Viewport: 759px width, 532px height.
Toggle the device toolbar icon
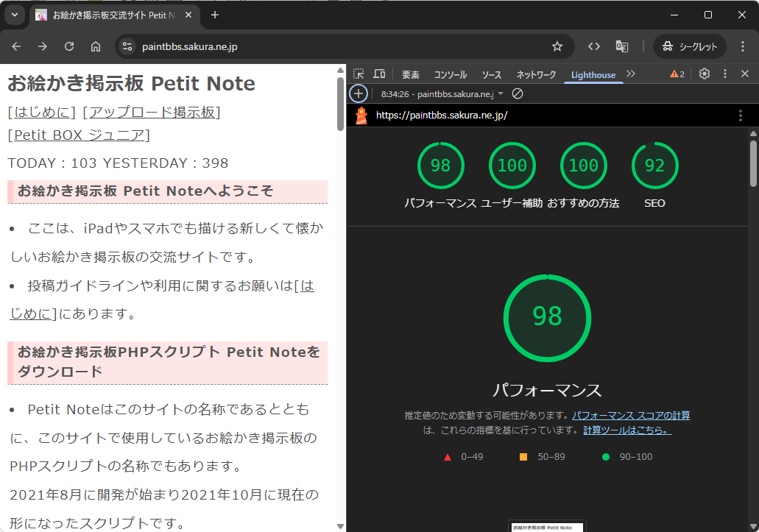[380, 74]
